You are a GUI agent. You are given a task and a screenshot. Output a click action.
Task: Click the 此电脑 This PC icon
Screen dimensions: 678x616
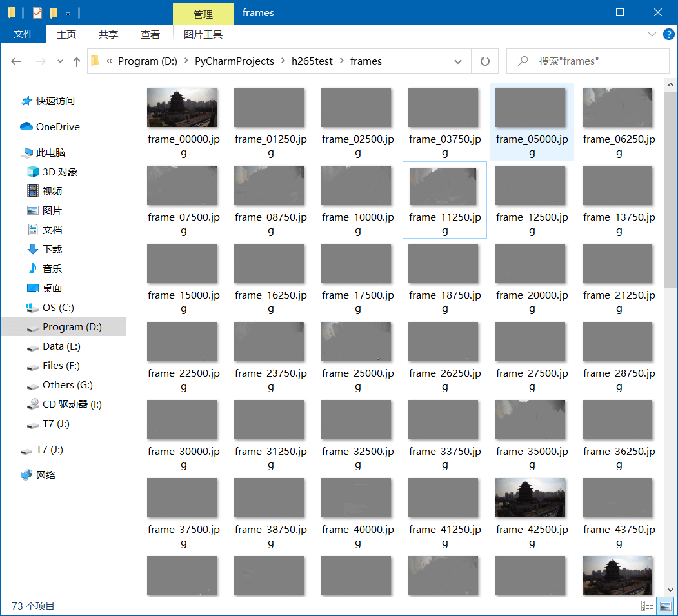point(28,152)
